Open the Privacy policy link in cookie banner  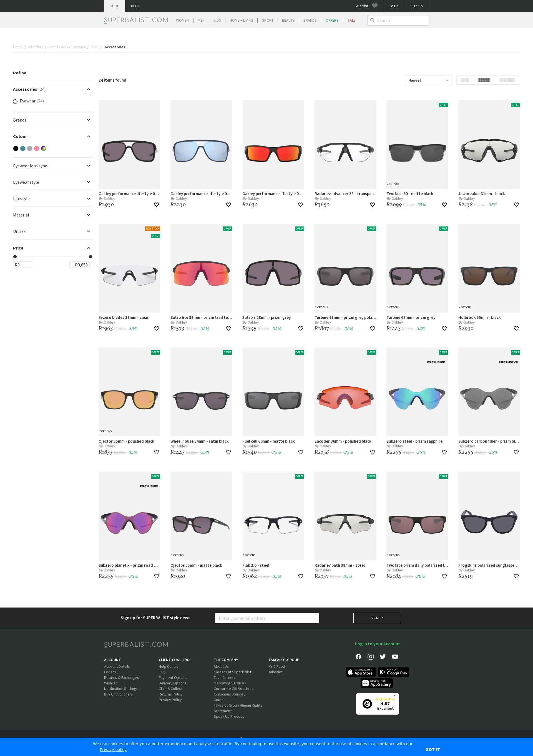coord(113,749)
